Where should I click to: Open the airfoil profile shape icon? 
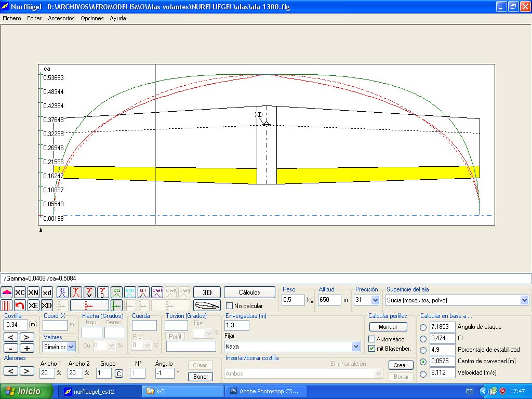coord(207,305)
